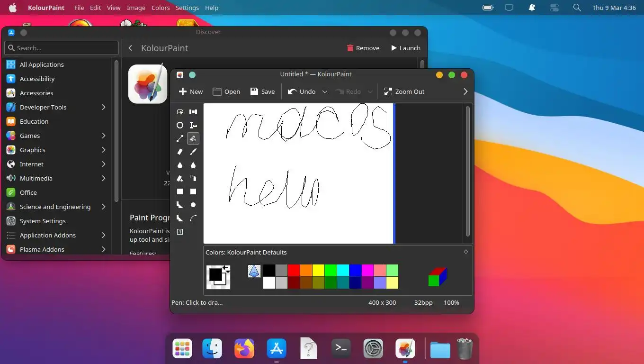This screenshot has width=644, height=364.
Task: Open the Settings menu
Action: (x=187, y=8)
